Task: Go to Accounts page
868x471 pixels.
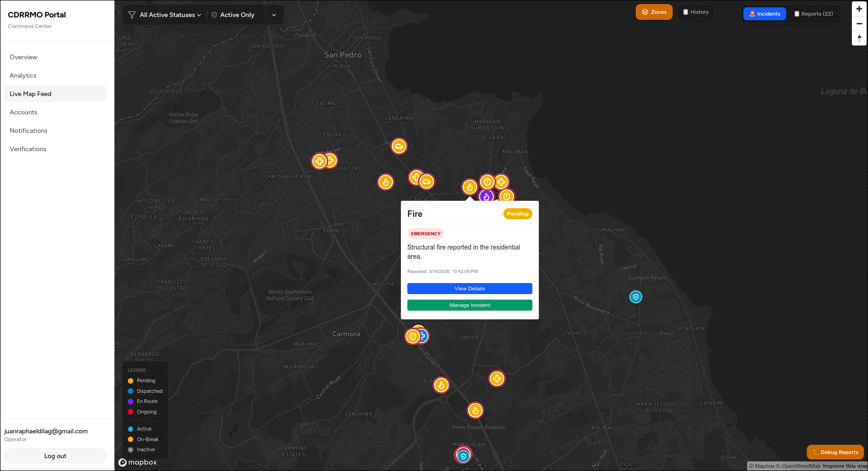Action: click(x=55, y=112)
